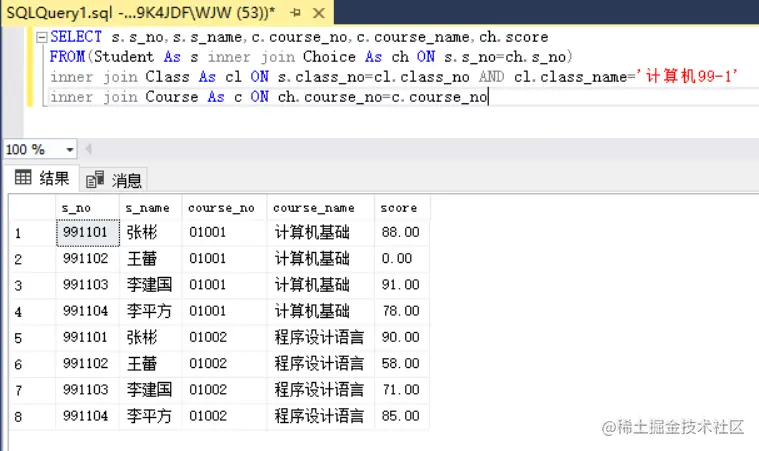Click the '计算机99-1' string literal
This screenshot has width=759, height=451.
click(687, 76)
